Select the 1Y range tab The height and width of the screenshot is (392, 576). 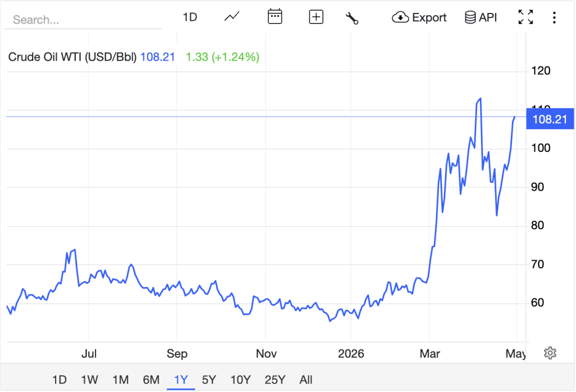tap(181, 380)
